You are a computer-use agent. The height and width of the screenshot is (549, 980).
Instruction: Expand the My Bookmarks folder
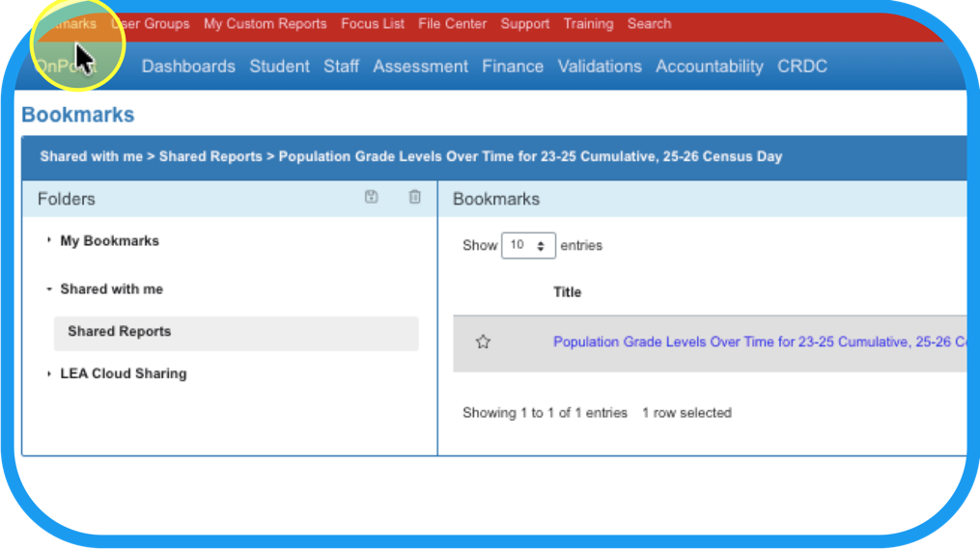[x=49, y=240]
